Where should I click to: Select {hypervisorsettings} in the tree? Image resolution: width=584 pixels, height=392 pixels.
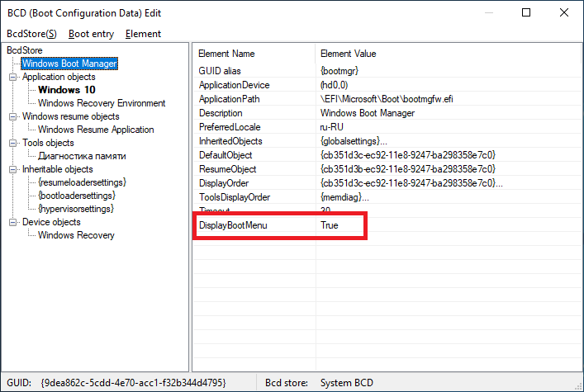coord(76,209)
